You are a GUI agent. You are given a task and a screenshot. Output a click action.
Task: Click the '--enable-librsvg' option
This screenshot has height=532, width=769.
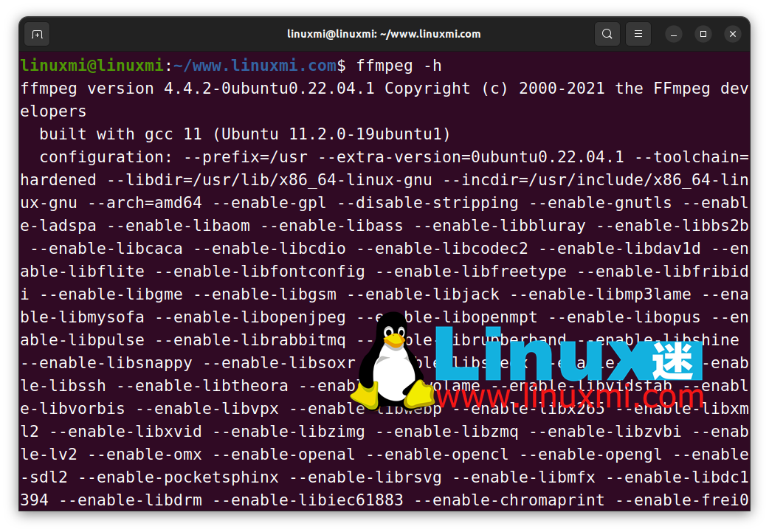(365, 477)
